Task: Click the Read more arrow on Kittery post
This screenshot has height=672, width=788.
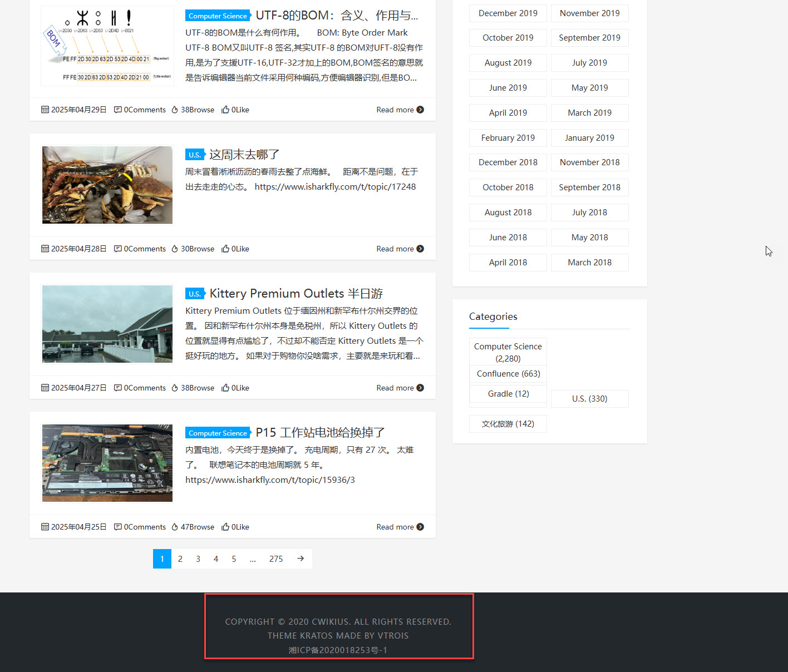Action: point(420,388)
